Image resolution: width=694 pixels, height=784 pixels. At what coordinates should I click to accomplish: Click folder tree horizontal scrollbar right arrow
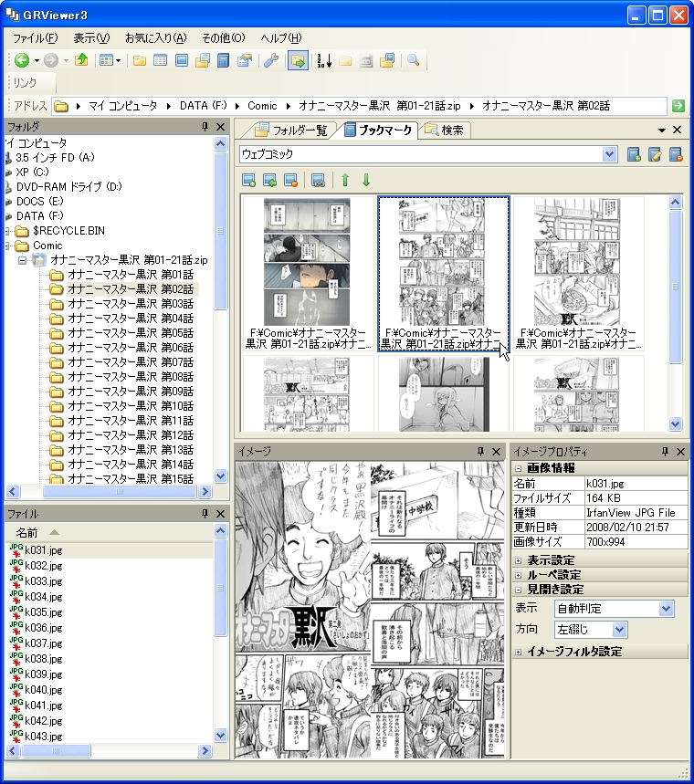(x=205, y=492)
